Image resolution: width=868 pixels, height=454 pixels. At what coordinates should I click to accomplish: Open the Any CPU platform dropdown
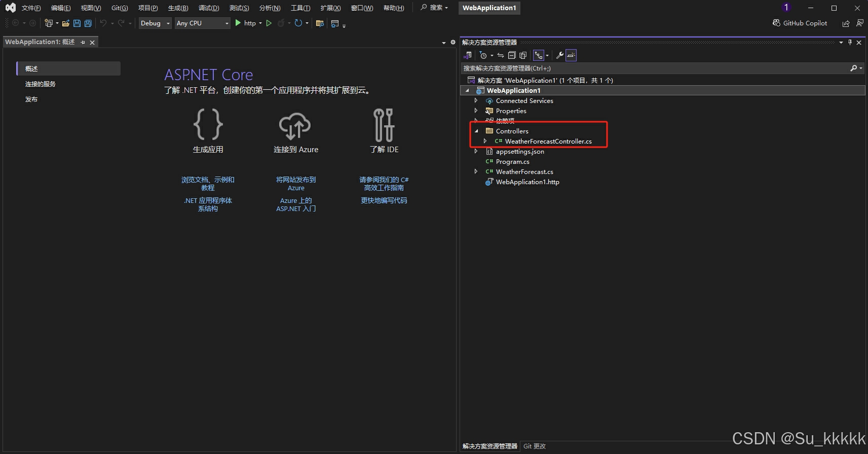tap(203, 23)
